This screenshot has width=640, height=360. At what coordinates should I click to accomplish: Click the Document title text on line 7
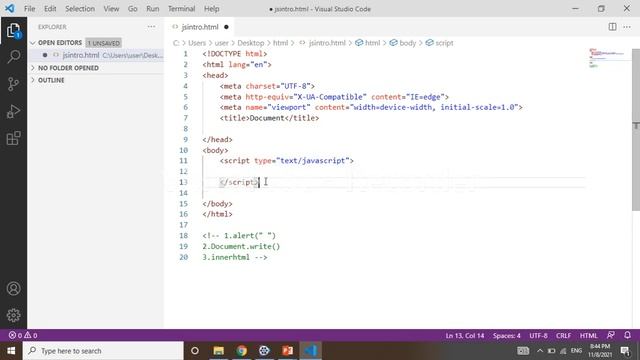[x=267, y=118]
